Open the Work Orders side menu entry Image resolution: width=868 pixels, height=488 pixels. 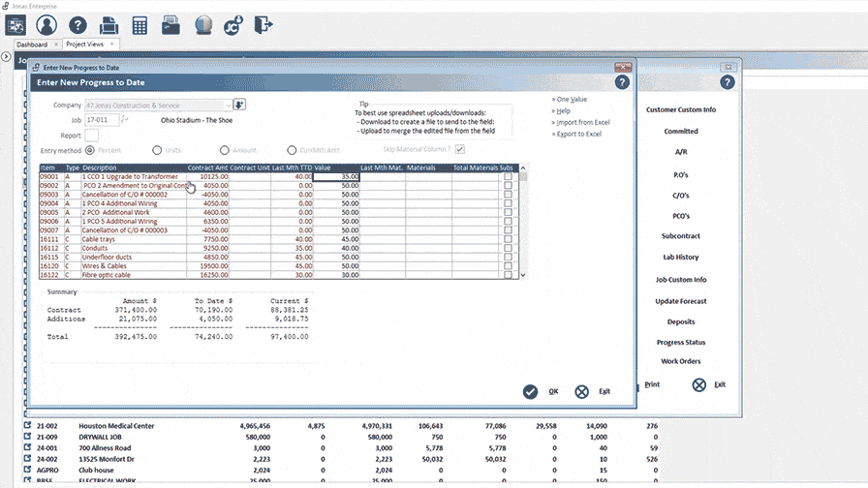681,361
